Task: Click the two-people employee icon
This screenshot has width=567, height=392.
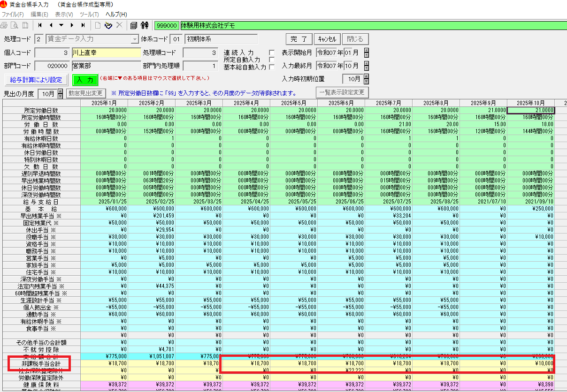Action: pos(145,25)
